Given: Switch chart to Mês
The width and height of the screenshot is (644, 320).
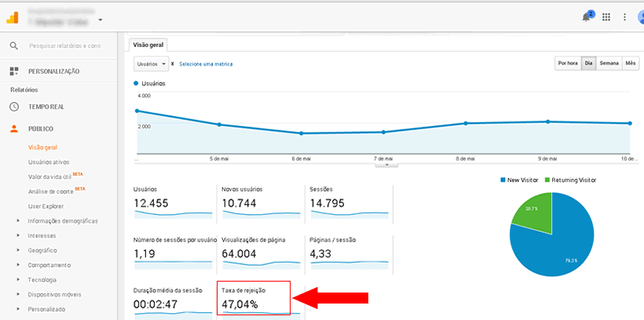Looking at the screenshot, I should click(x=631, y=64).
